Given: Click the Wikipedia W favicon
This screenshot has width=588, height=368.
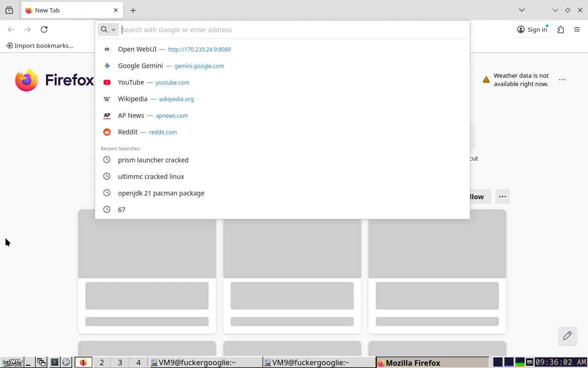Looking at the screenshot, I should [x=107, y=99].
